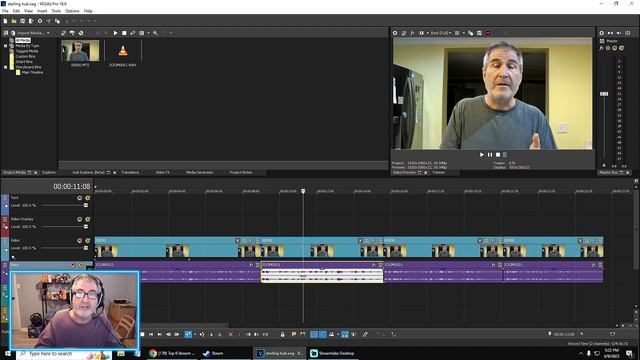Toggle mute on the Video track
640x360 pixels.
pyautogui.click(x=80, y=241)
